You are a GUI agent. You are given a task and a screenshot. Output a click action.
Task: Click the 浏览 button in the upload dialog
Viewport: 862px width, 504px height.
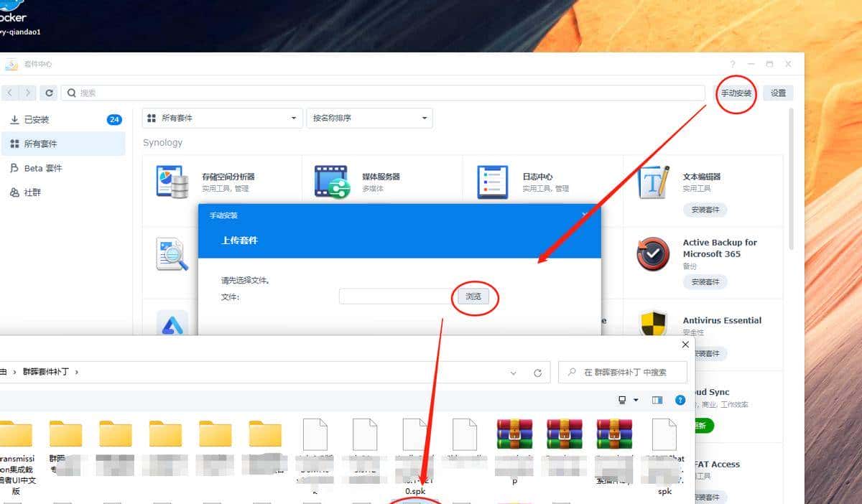click(473, 296)
